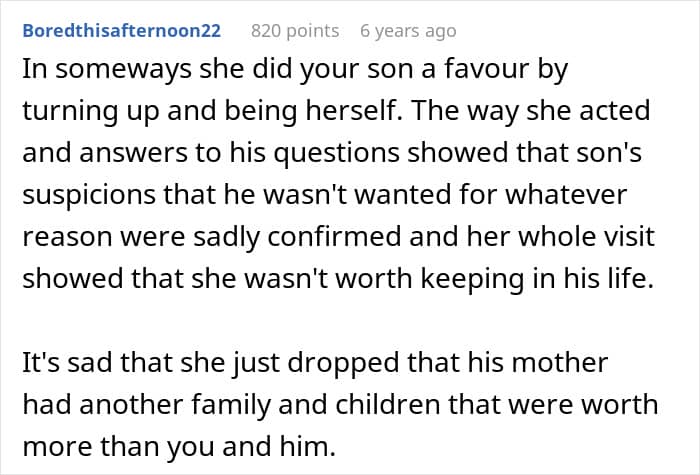This screenshot has width=700, height=475.
Task: Click the word "herself" in the comment
Action: [353, 111]
